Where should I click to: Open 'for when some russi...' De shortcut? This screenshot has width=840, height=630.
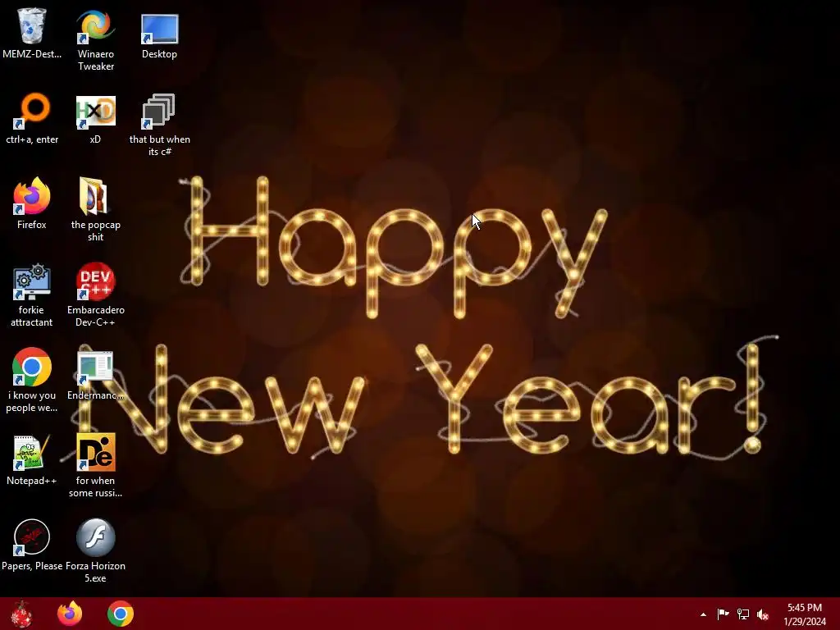95,452
